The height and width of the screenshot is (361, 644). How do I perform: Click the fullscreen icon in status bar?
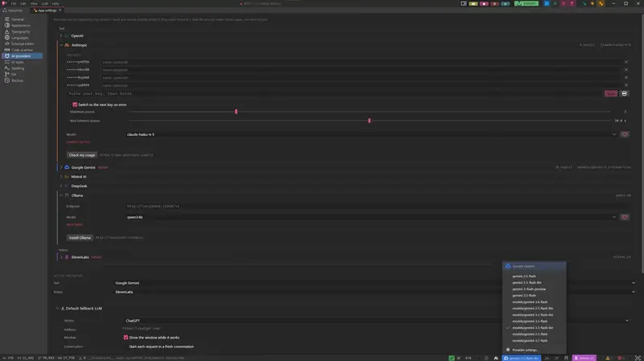[x=638, y=358]
